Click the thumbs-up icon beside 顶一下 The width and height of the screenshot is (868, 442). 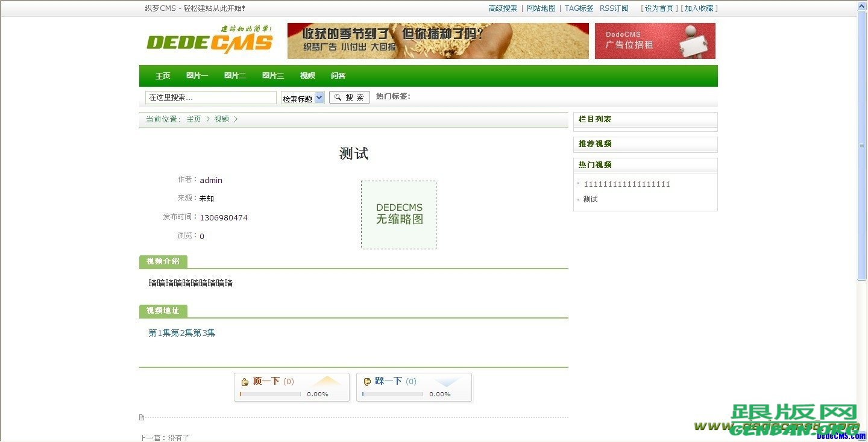click(245, 381)
